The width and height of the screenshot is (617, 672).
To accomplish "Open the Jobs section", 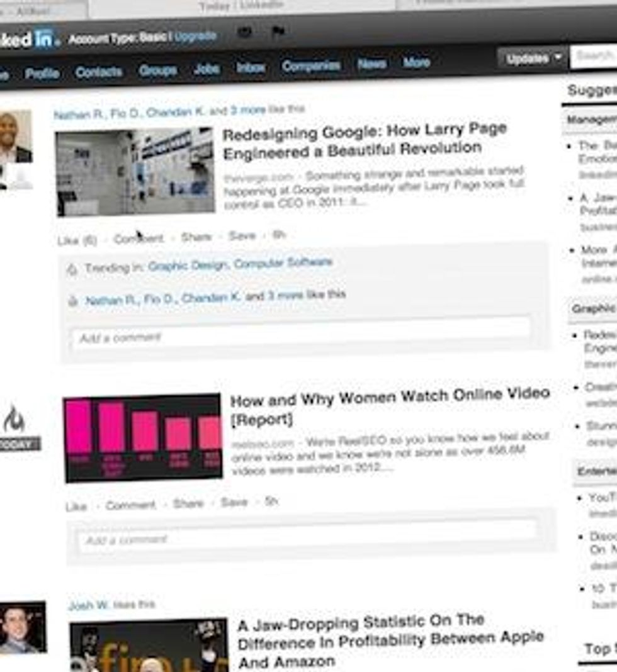I will pos(207,69).
